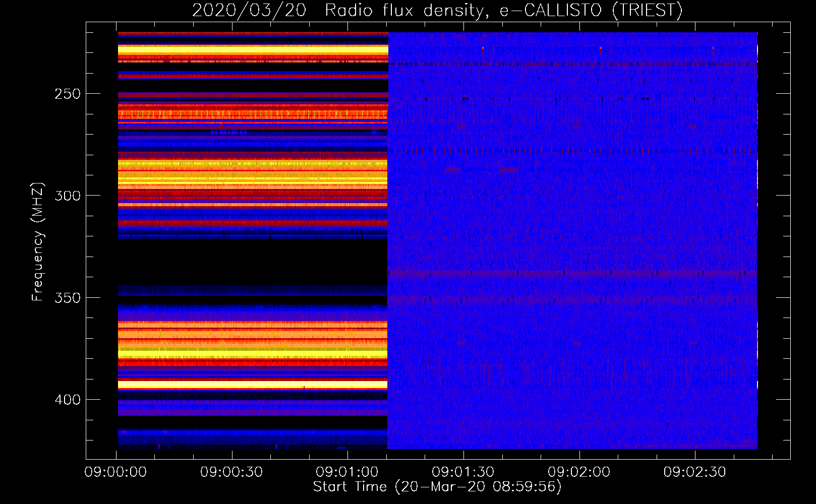The image size is (816, 504).
Task: Click the 350 frequency tick label
Action: (x=68, y=298)
